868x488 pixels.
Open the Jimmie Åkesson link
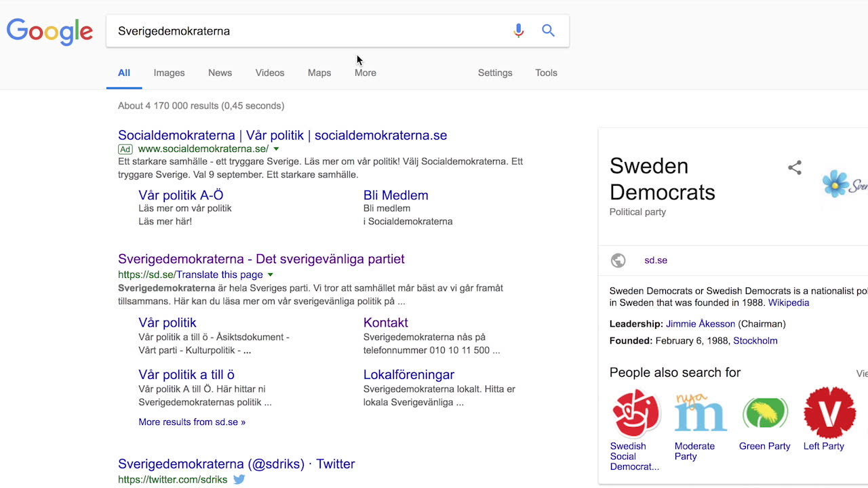coord(701,324)
